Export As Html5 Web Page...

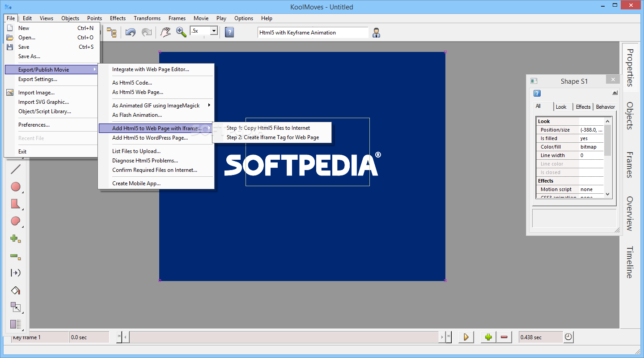[x=156, y=92]
